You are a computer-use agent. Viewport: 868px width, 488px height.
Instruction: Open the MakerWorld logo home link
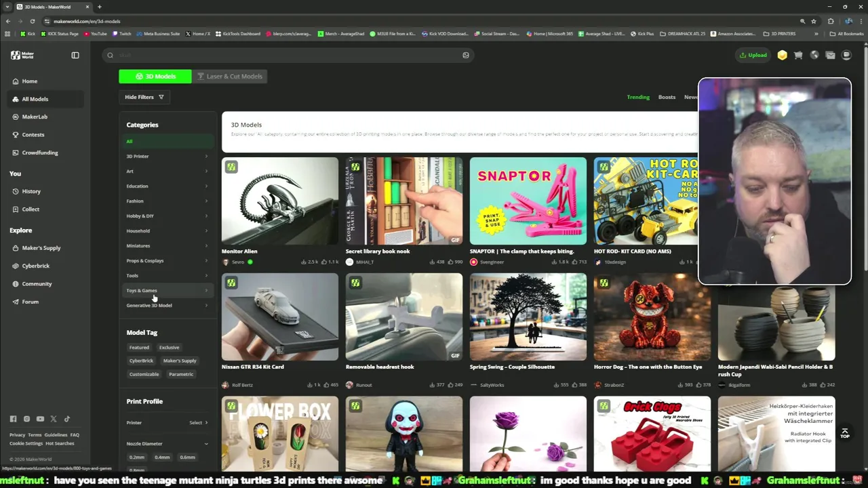22,55
